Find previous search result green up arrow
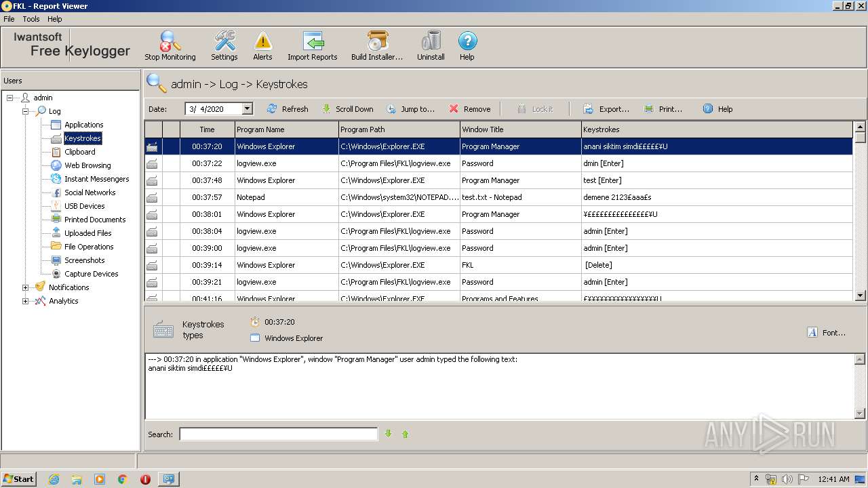This screenshot has width=868, height=488. pos(406,434)
